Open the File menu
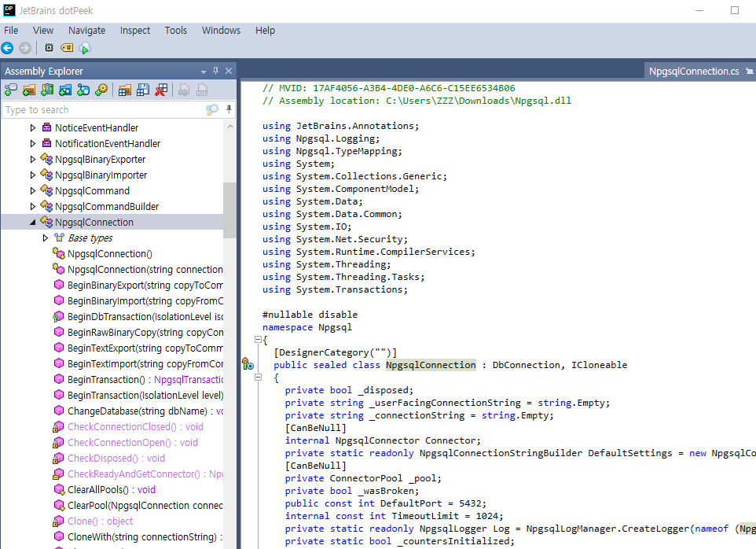The height and width of the screenshot is (549, 756). [11, 31]
